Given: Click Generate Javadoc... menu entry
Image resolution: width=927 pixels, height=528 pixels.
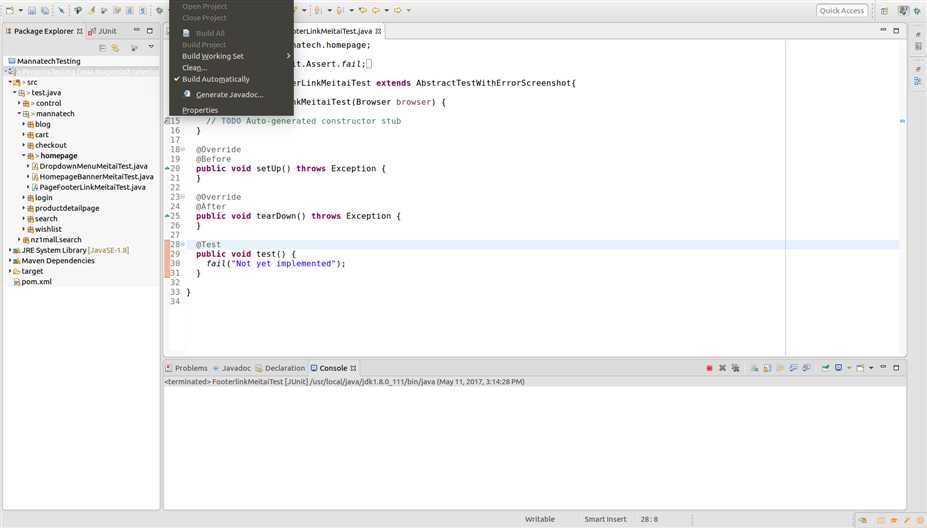Looking at the screenshot, I should (x=231, y=94).
